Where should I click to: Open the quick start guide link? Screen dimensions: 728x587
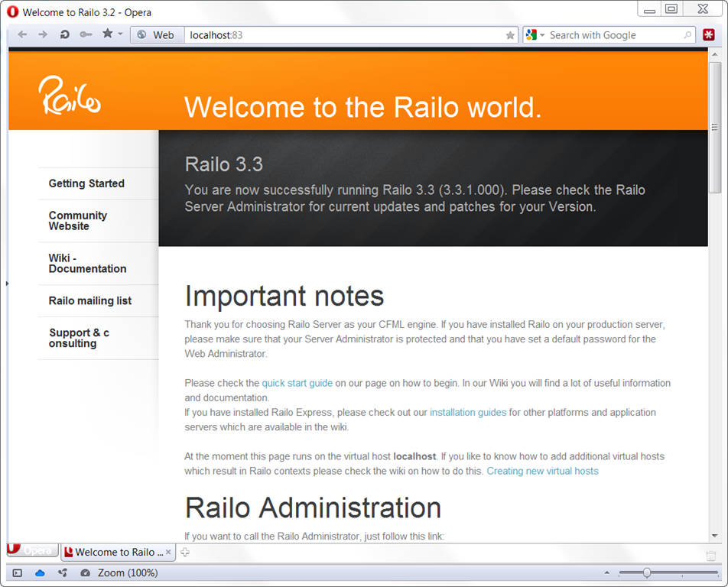[x=297, y=383]
